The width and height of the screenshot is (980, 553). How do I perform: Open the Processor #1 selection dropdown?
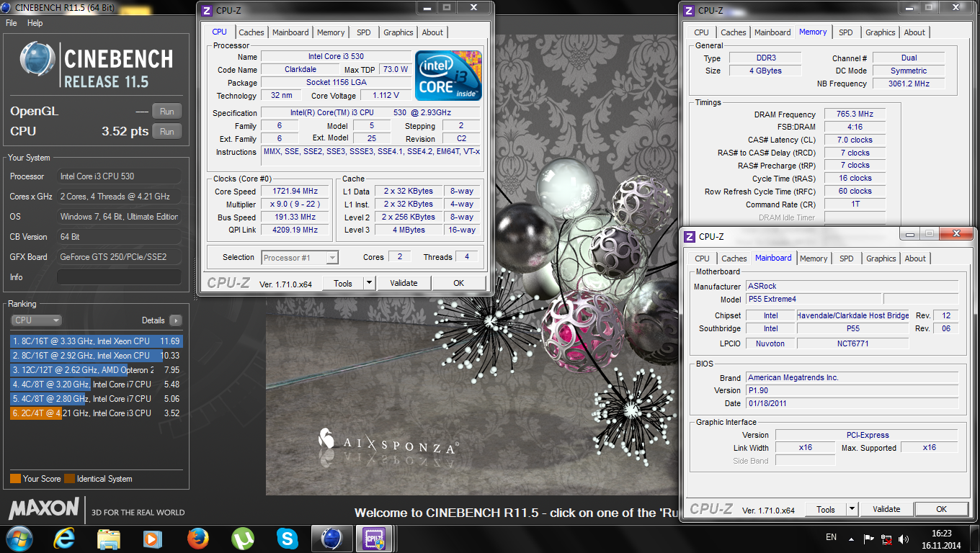[300, 257]
